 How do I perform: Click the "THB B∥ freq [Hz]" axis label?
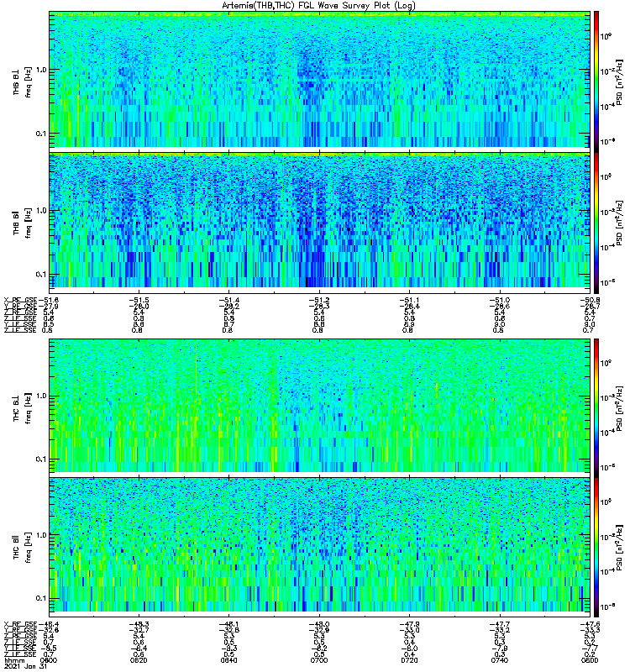point(23,222)
